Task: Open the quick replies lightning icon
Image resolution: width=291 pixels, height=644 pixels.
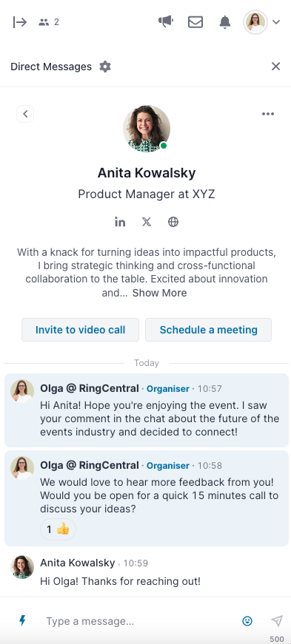Action: pos(23,620)
